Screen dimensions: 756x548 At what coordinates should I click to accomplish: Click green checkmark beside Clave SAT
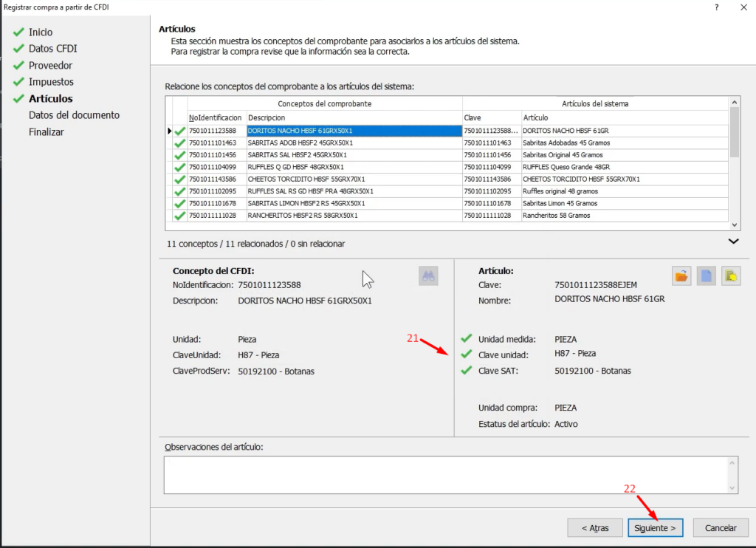coord(466,371)
